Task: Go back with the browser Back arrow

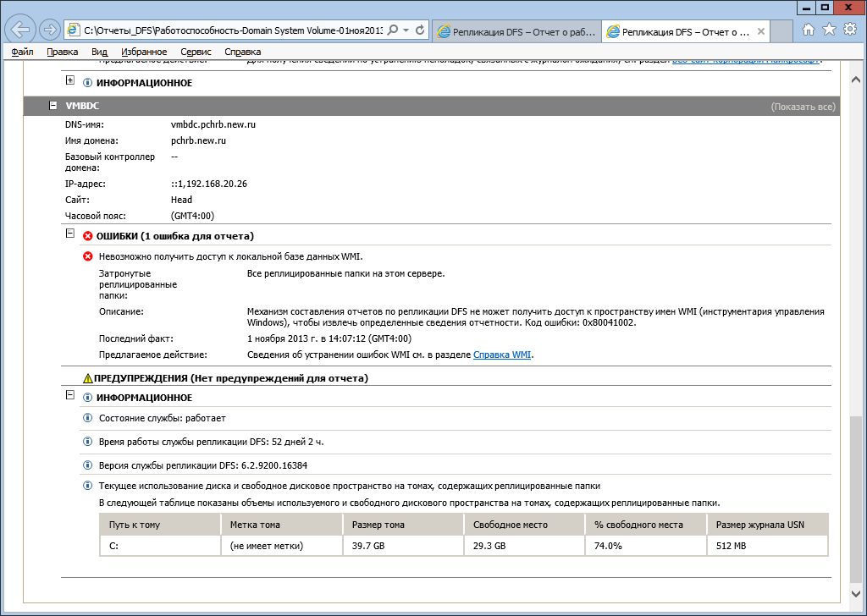Action: 21,30
